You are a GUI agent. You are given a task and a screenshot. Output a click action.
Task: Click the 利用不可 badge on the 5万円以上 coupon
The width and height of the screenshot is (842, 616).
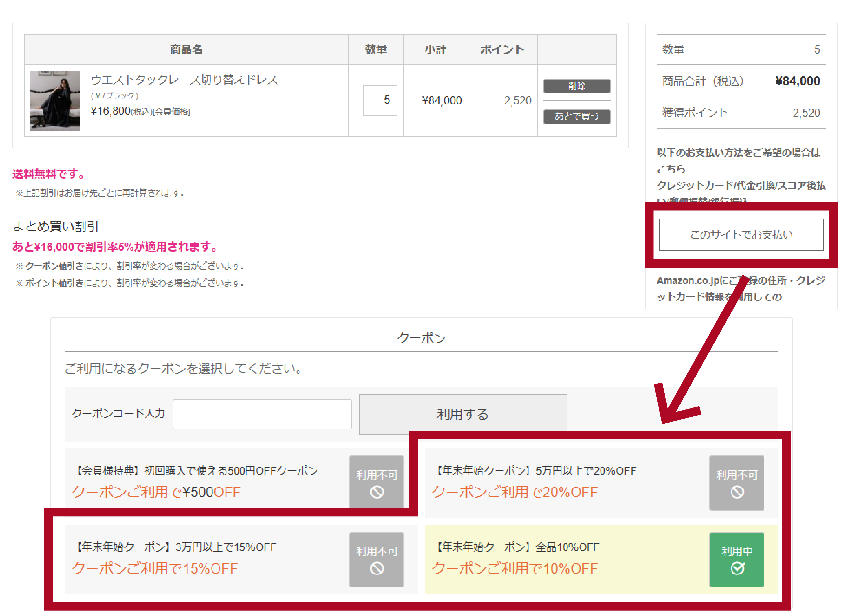pyautogui.click(x=737, y=482)
